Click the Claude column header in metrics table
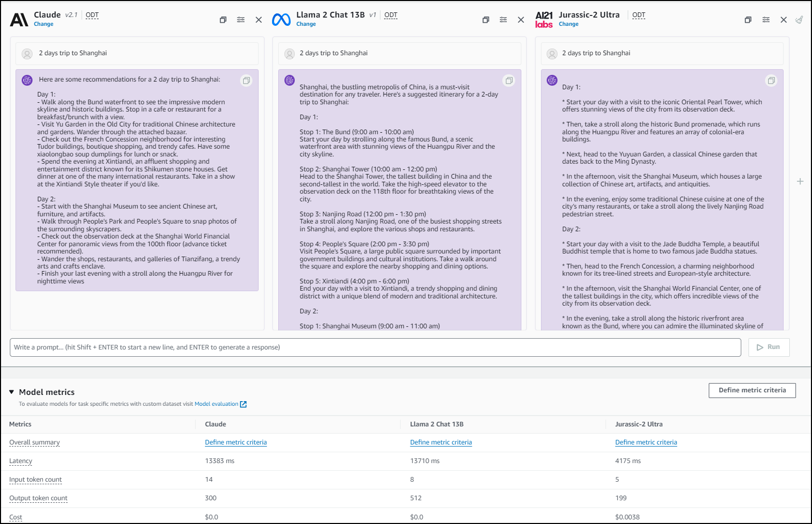 click(x=215, y=424)
